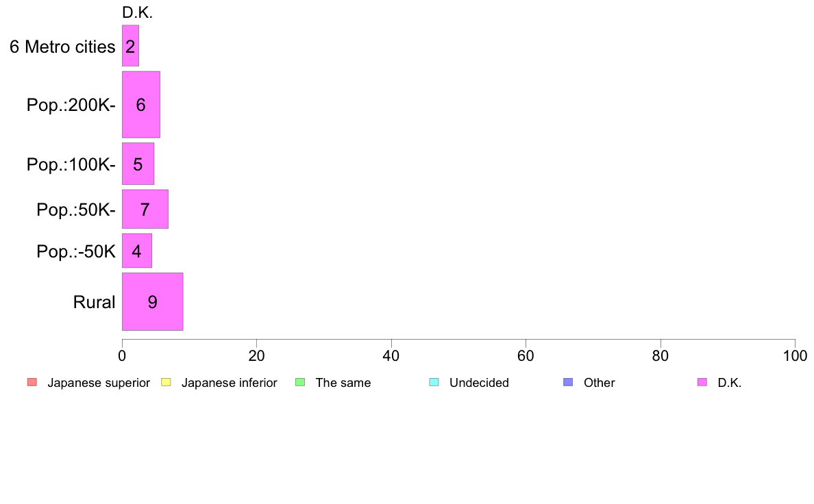
Task: Click the Undecided cyan legend swatch
Action: coord(434,383)
